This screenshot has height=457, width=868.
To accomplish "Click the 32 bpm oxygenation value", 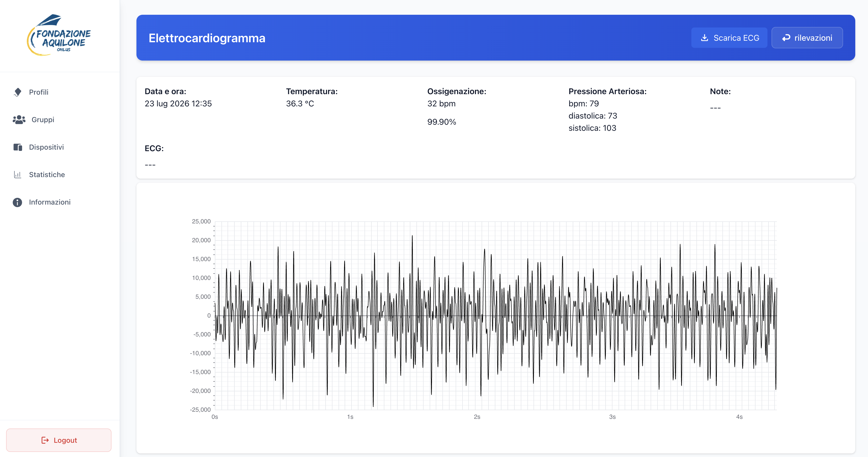I will (441, 104).
